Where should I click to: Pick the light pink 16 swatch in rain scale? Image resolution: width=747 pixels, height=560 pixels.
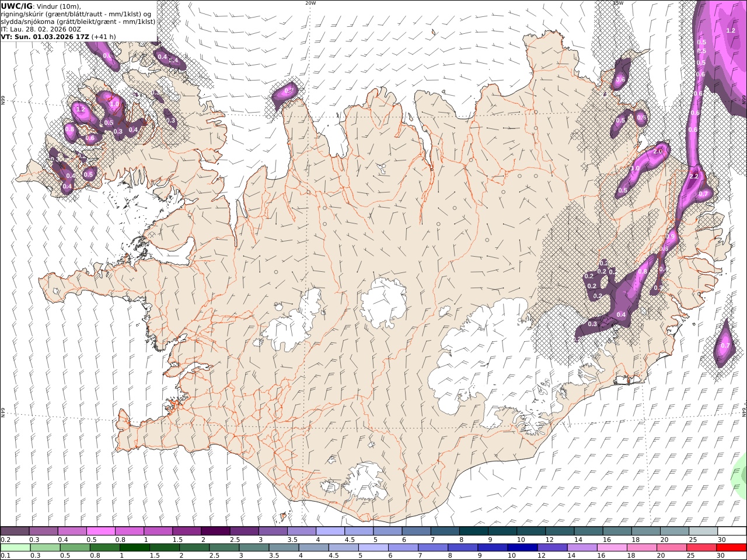[612, 548]
